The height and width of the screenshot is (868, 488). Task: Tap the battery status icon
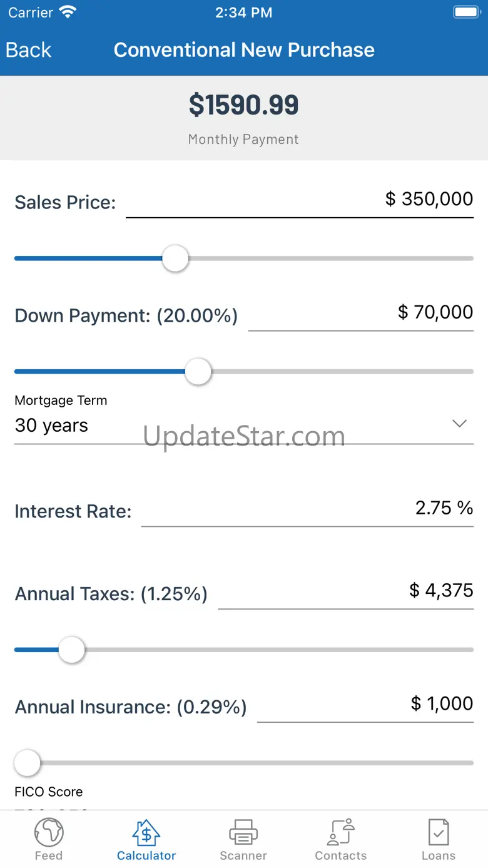click(x=466, y=12)
